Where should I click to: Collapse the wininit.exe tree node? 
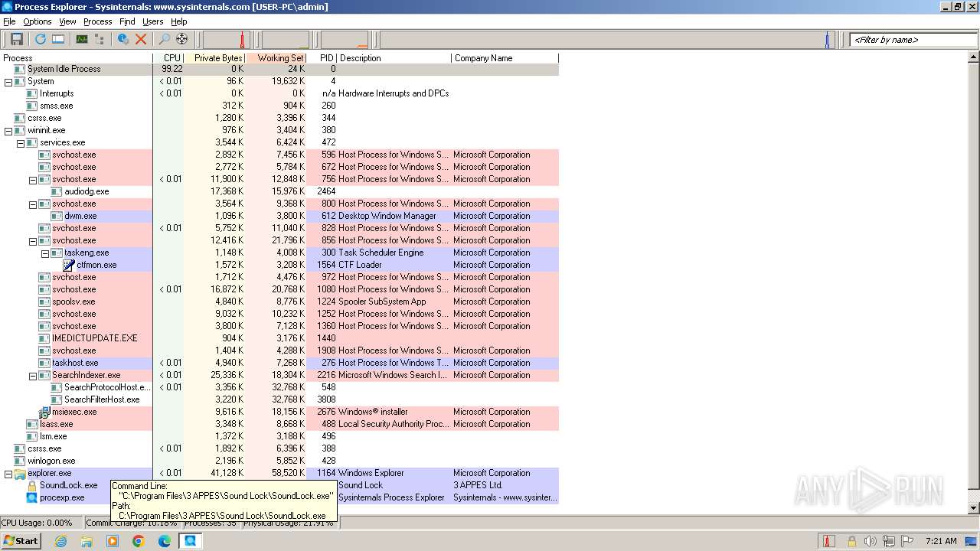coord(8,130)
